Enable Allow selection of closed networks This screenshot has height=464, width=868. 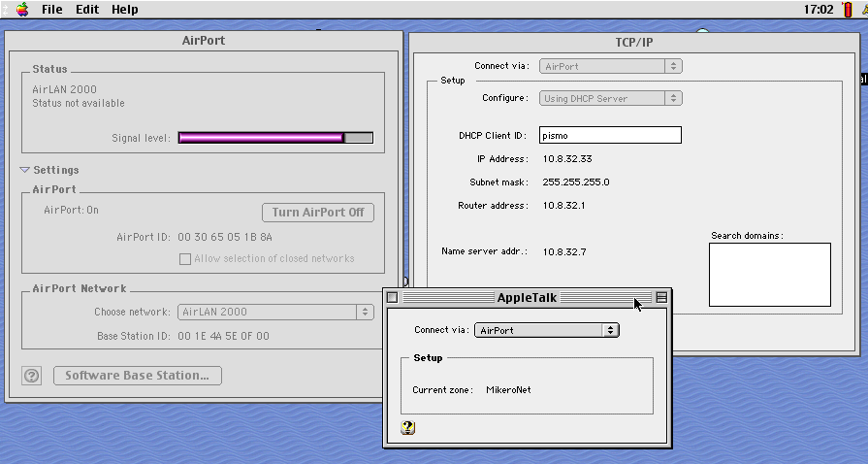(x=185, y=259)
